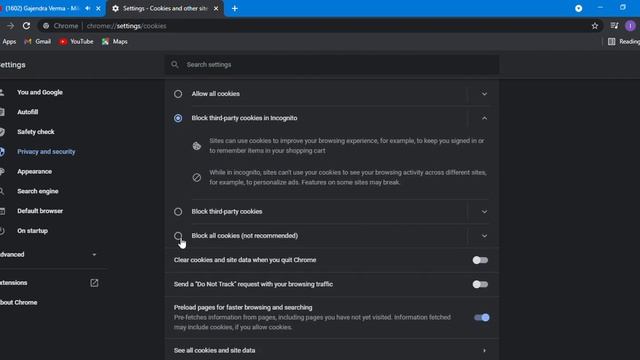Open On startup settings

[32, 231]
